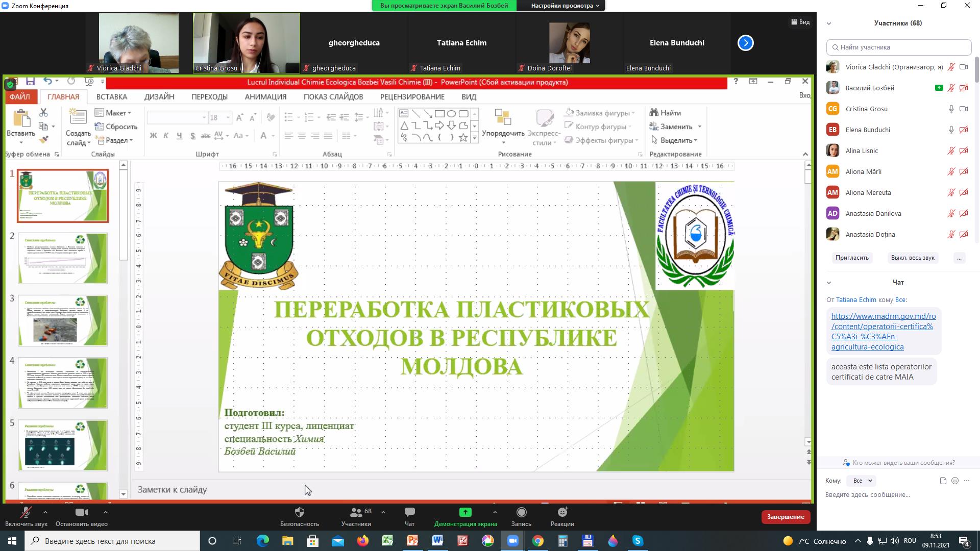Stop video (Остановить видео) toggle

click(x=82, y=516)
